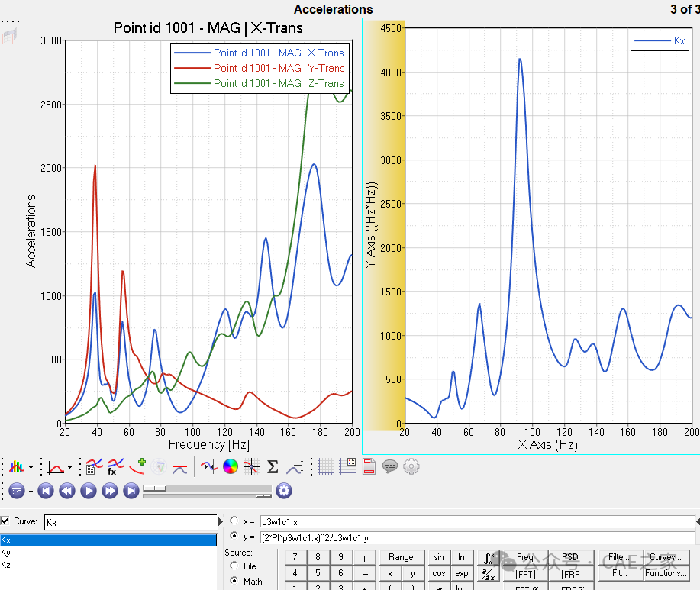The width and height of the screenshot is (700, 590).
Task: Open the Functions... dialog
Action: tap(666, 573)
